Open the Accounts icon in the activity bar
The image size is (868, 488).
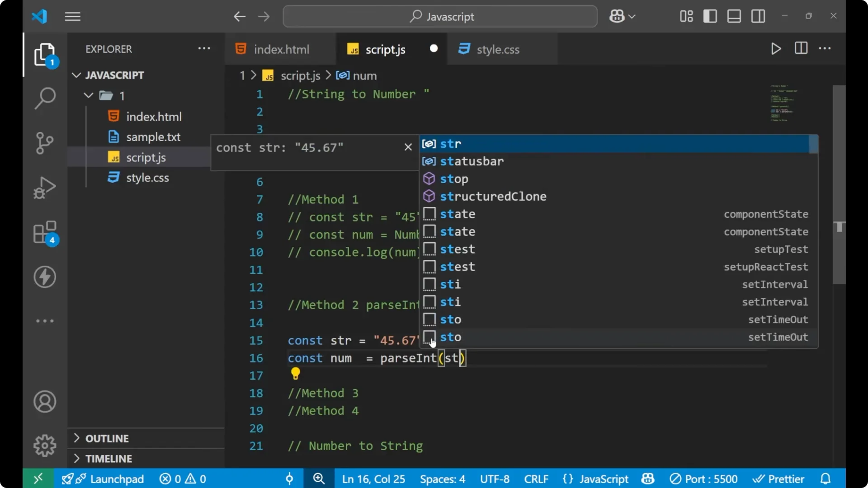pos(44,402)
